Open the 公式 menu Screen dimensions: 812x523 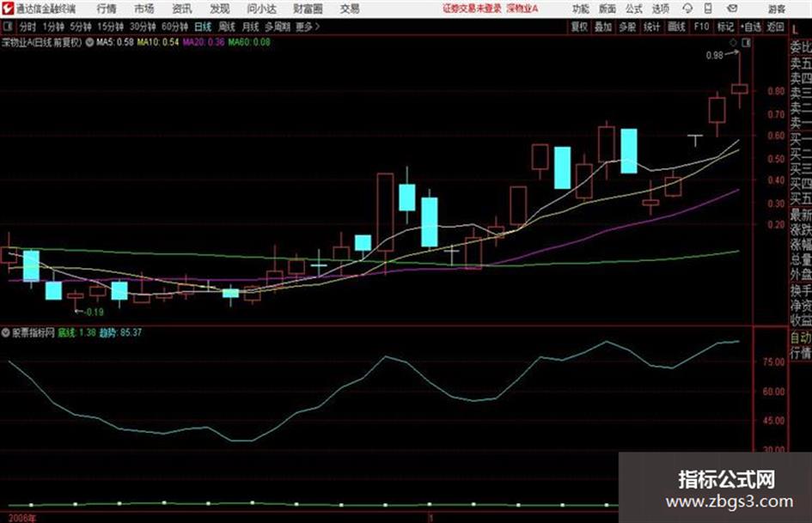pos(634,9)
